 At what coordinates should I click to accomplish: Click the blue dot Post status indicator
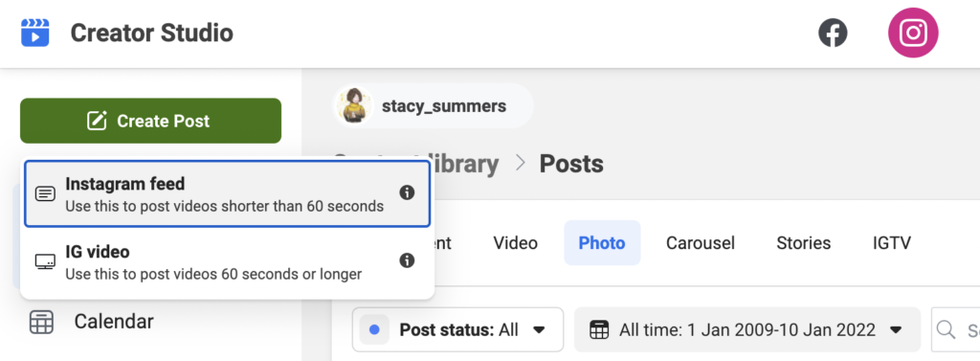click(x=374, y=329)
